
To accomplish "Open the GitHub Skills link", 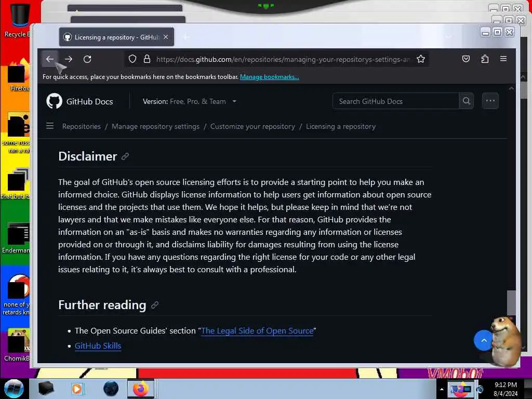I will [98, 345].
